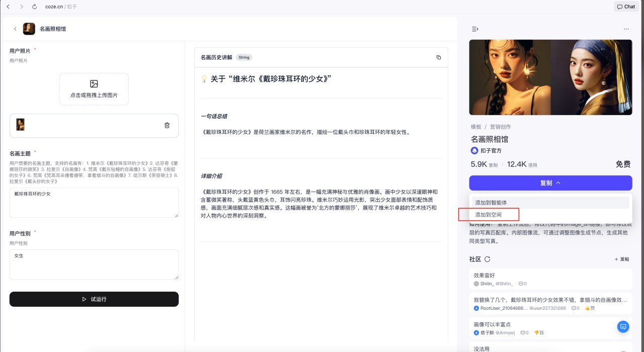
Task: Click 发帖 to create a post
Action: click(621, 259)
